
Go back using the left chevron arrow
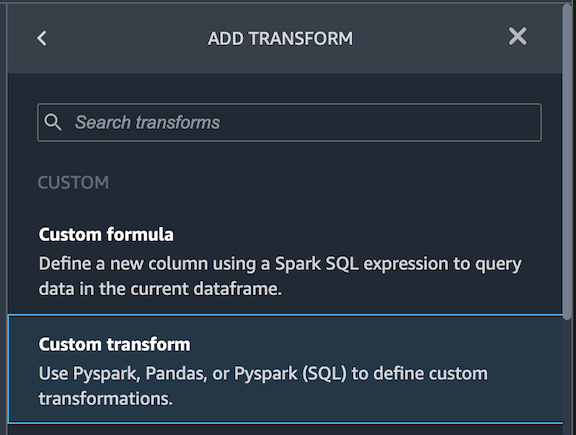click(x=42, y=38)
